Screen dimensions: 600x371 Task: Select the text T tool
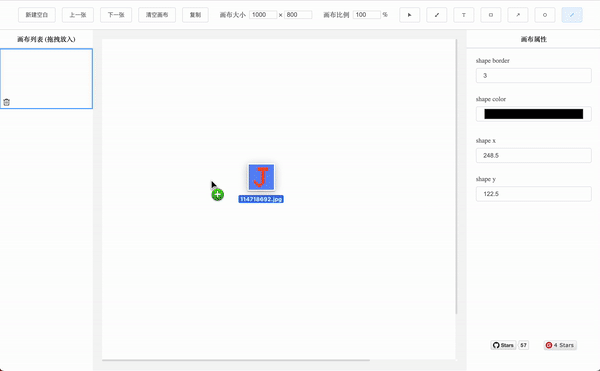(x=463, y=15)
